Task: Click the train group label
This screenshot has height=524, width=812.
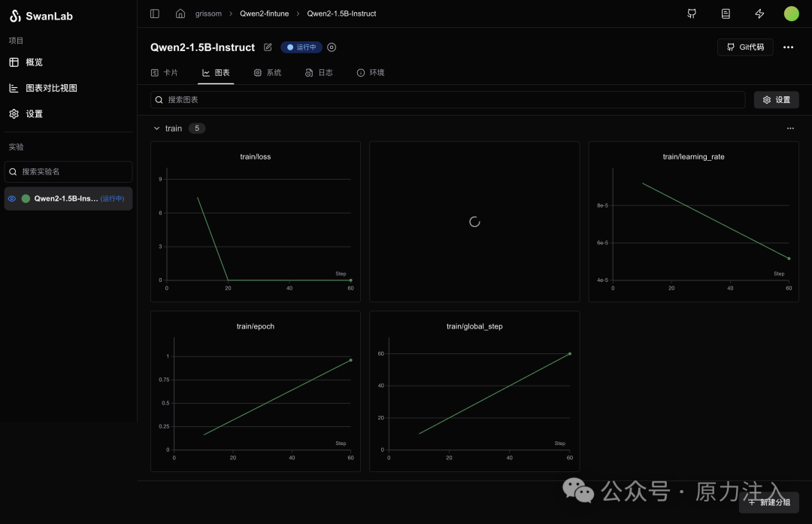Action: [174, 129]
